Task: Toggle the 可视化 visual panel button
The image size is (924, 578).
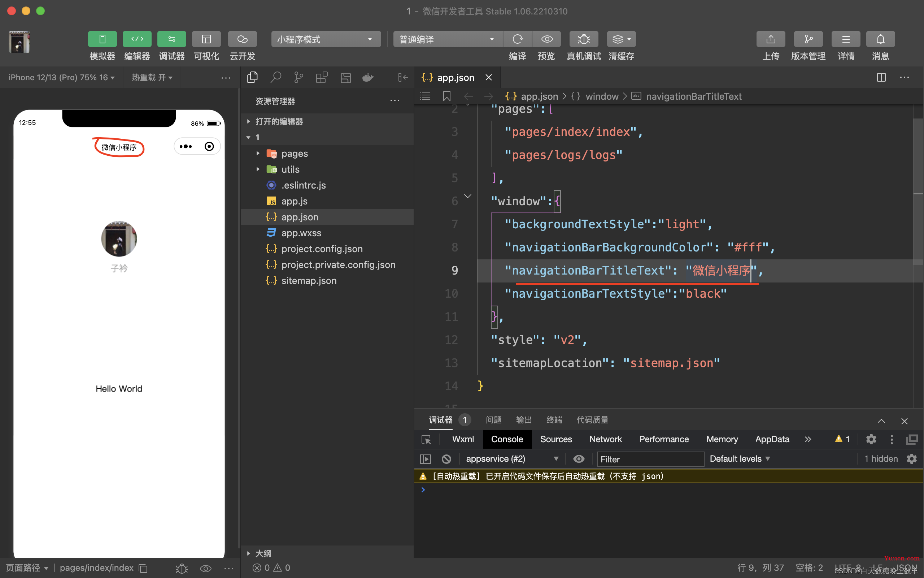Action: tap(206, 39)
